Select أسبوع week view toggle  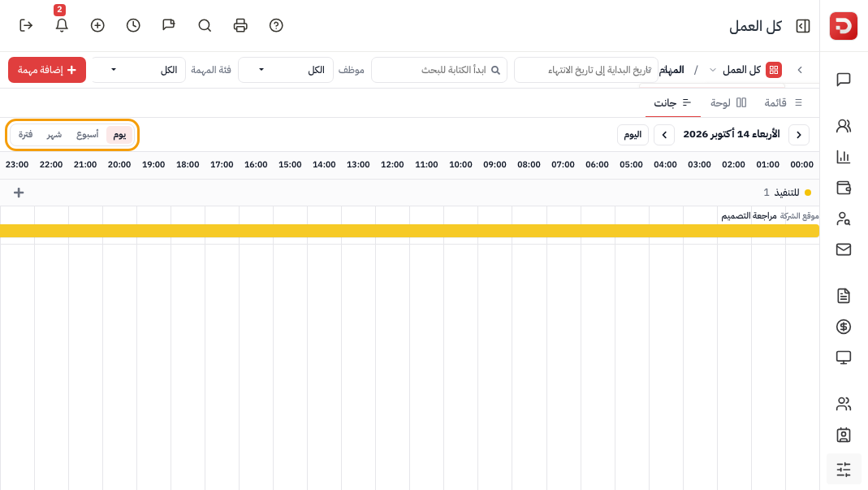88,135
